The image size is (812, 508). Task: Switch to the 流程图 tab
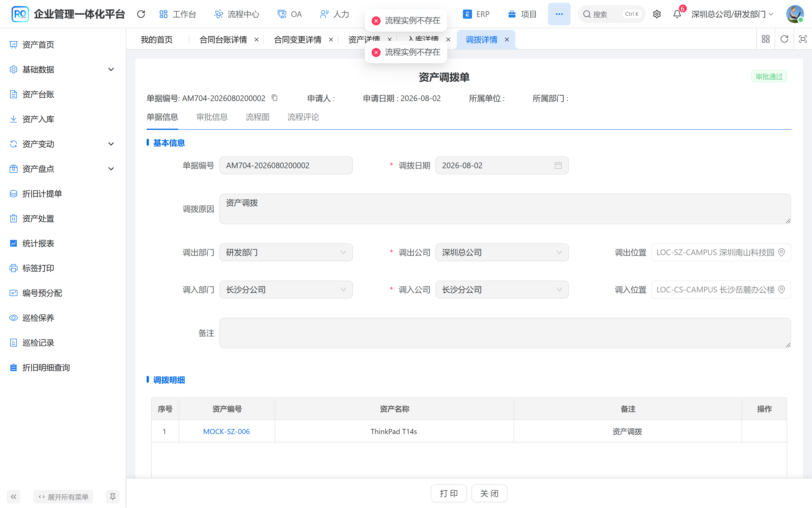click(258, 117)
